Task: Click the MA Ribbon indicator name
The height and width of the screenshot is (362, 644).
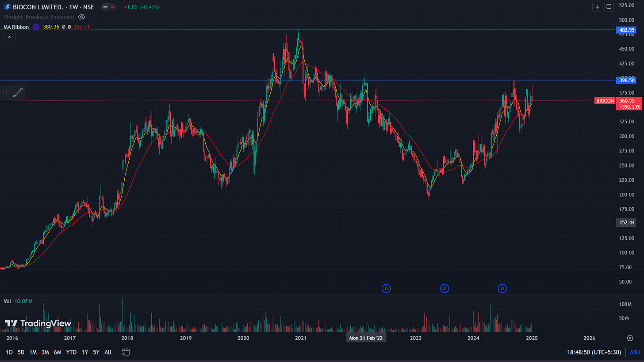Action: (17, 27)
